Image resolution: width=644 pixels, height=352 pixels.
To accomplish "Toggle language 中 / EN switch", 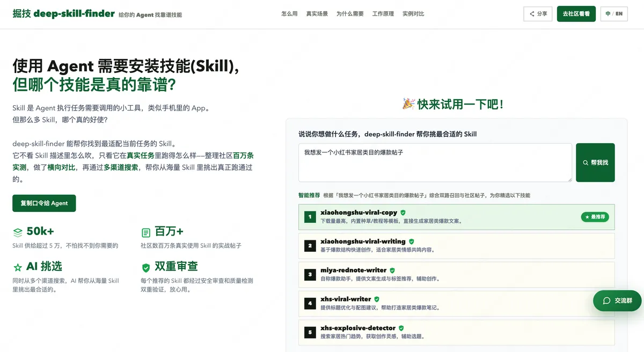I will (613, 14).
